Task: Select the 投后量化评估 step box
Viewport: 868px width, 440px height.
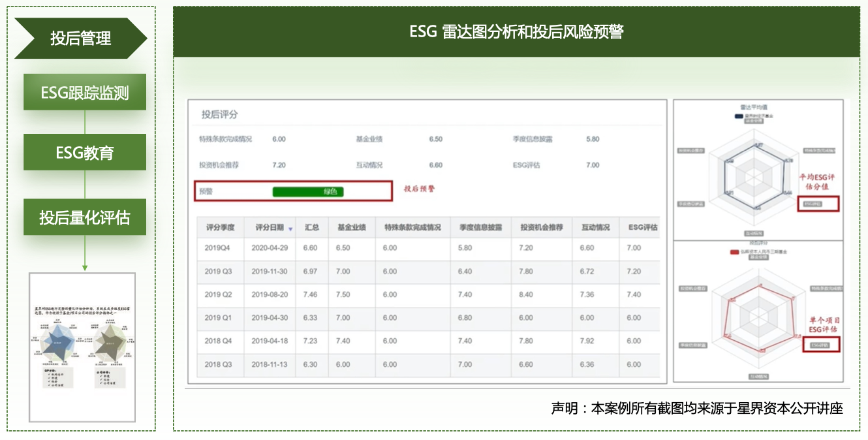Action: [85, 217]
